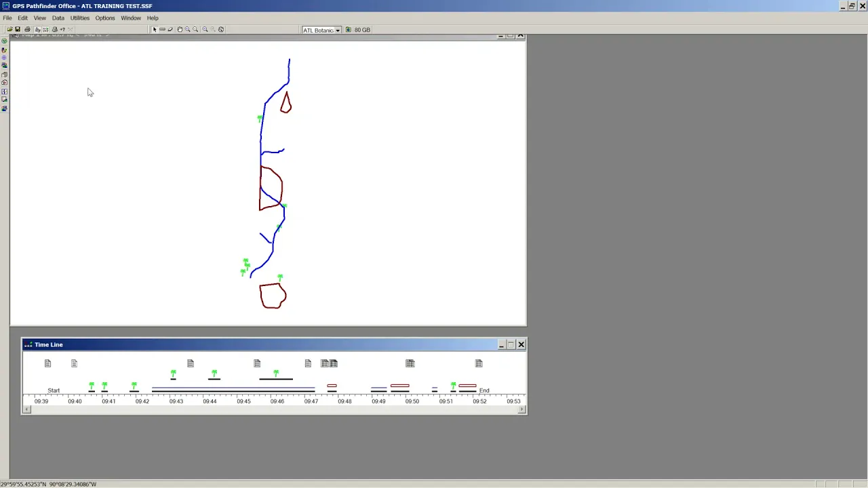Select the Measure ruler tool
Viewport: 868px width, 488px height.
pyautogui.click(x=162, y=29)
